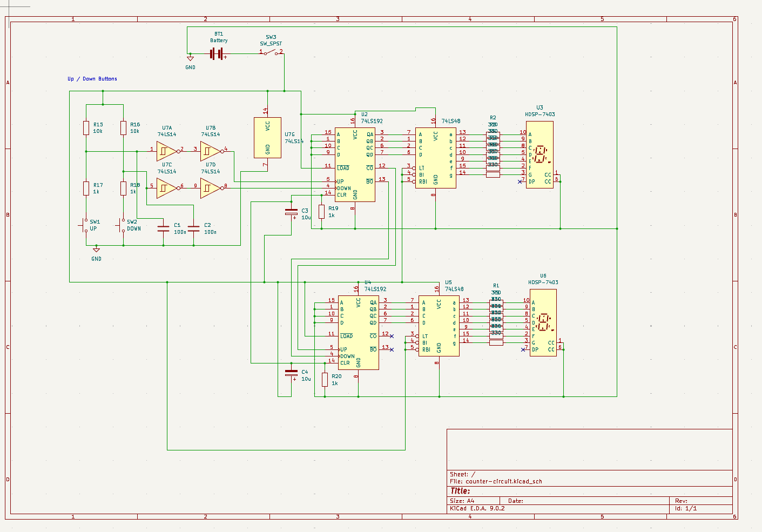
Task: Click the "U2" reference label
Action: pos(365,115)
